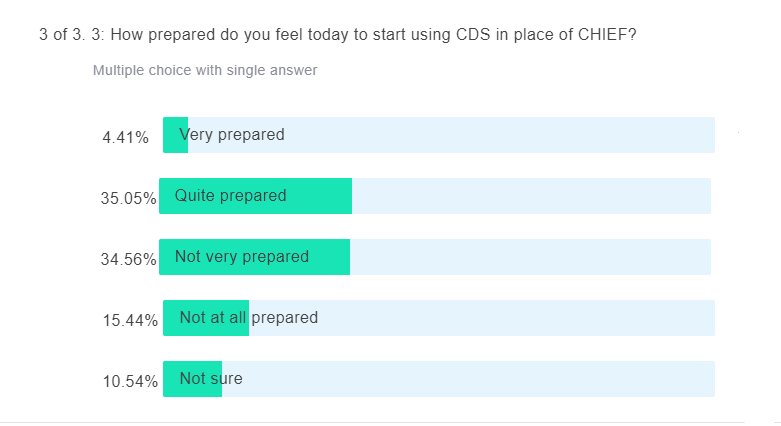Click the 34.56% percentage value
Viewport: 781px width, 426px height.
(x=128, y=259)
